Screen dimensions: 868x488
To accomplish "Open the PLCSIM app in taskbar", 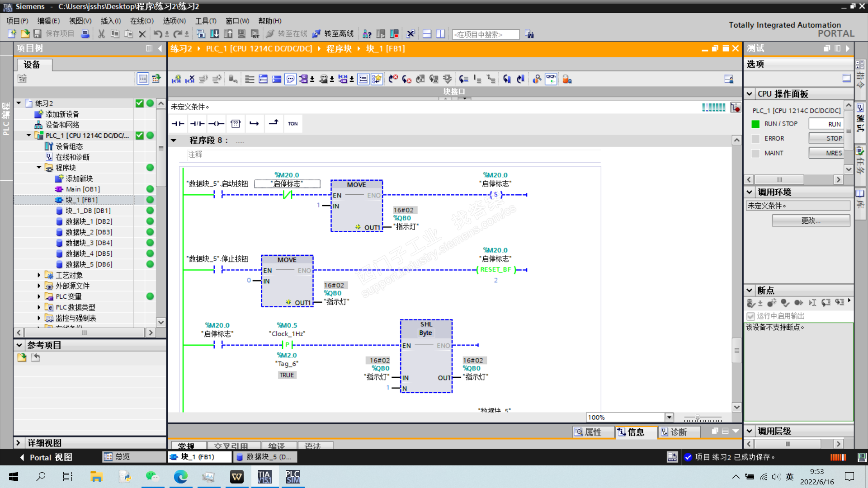I will point(292,477).
